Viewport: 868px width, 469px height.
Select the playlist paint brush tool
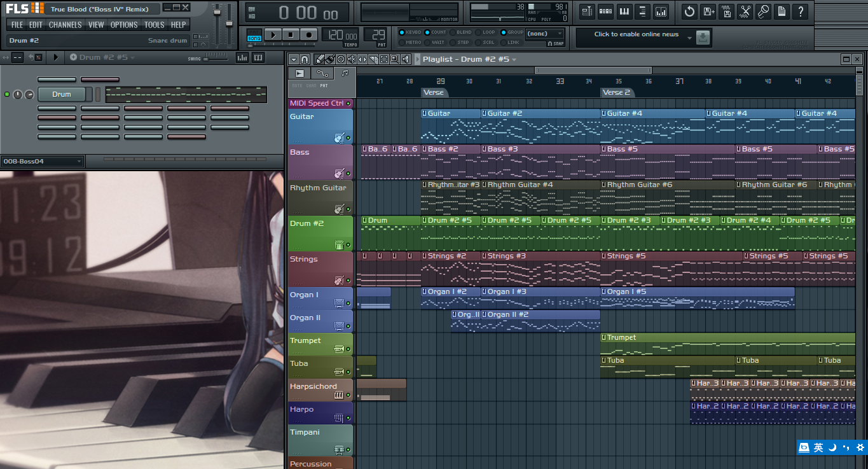pyautogui.click(x=331, y=59)
